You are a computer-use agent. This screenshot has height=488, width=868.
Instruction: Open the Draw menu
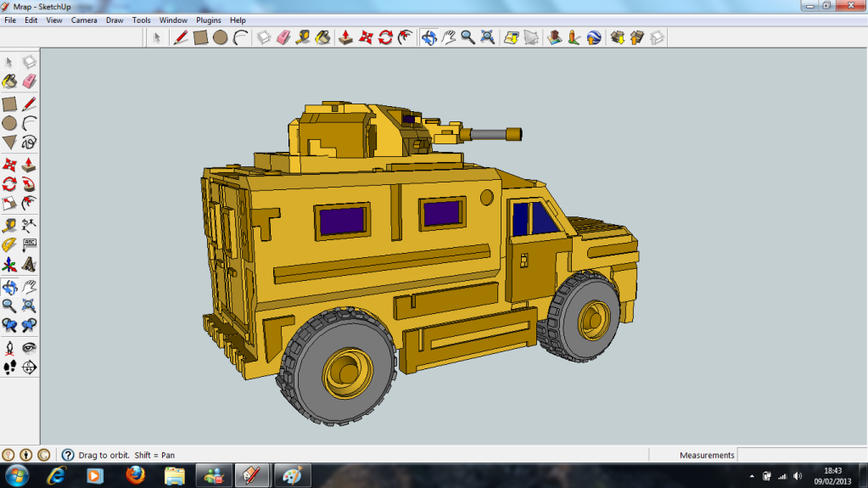[x=115, y=20]
